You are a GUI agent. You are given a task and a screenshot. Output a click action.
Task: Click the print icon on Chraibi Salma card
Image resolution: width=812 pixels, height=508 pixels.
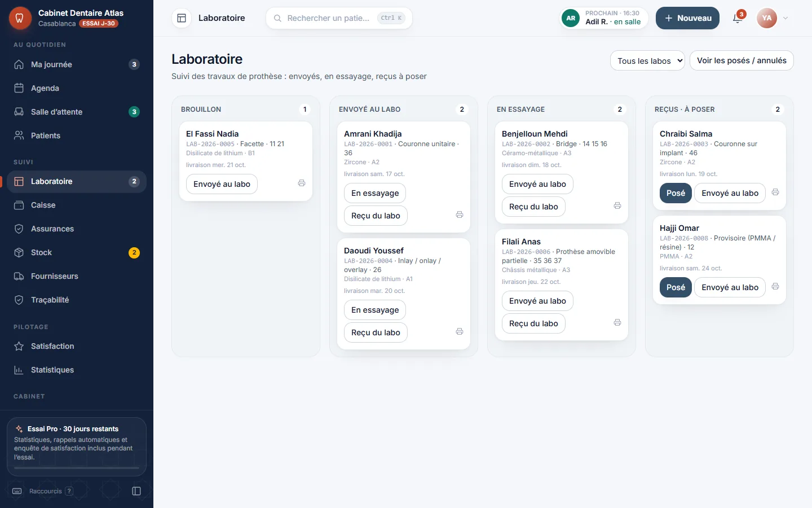point(775,192)
